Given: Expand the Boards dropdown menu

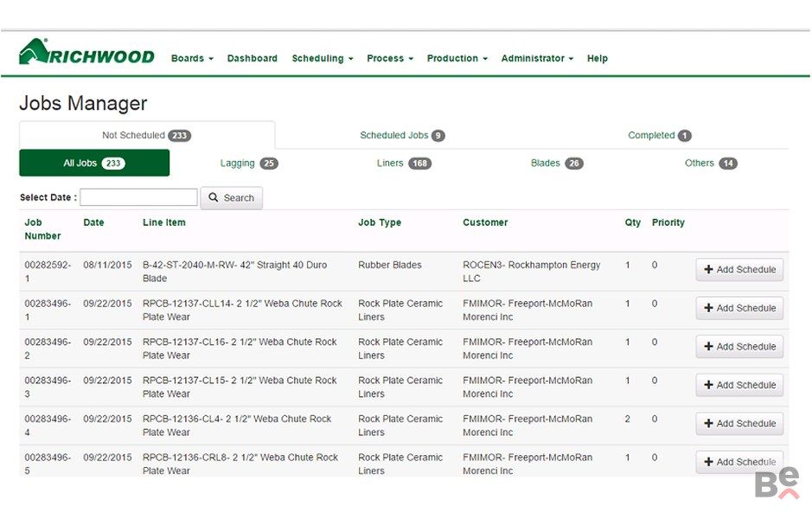Looking at the screenshot, I should coord(192,59).
